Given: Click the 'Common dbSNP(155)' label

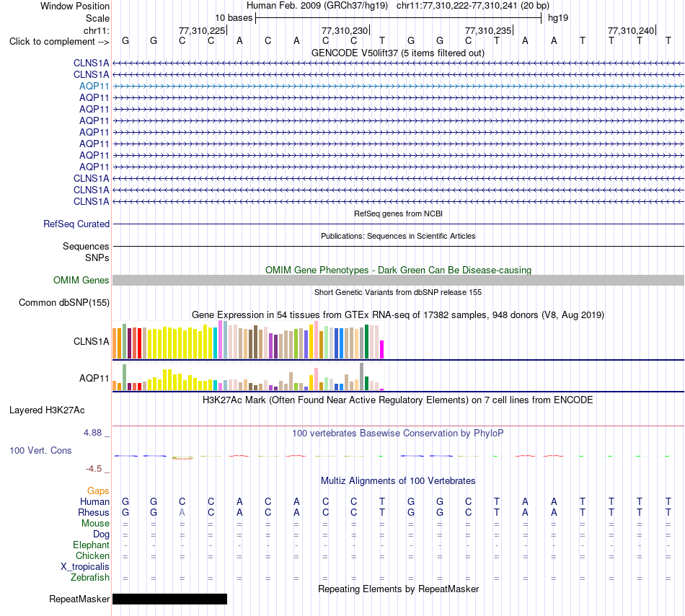Looking at the screenshot, I should coord(63,302).
